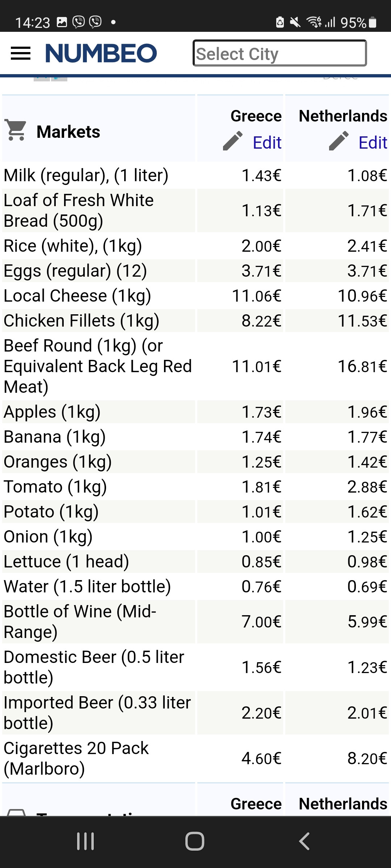Viewport: 391px width, 868px height.
Task: Tap the Greece column header
Action: (256, 116)
